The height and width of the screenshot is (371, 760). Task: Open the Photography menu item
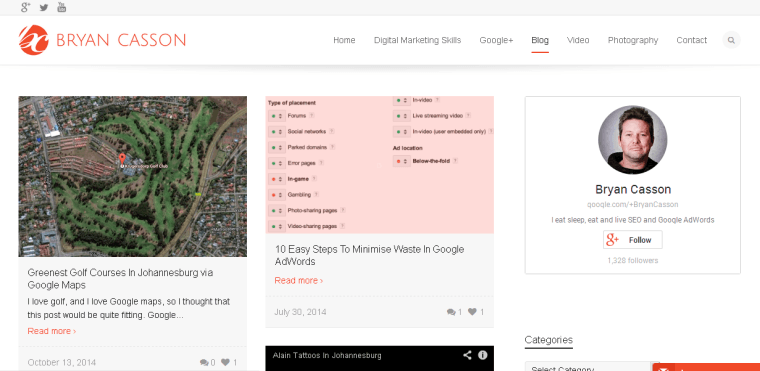click(633, 40)
